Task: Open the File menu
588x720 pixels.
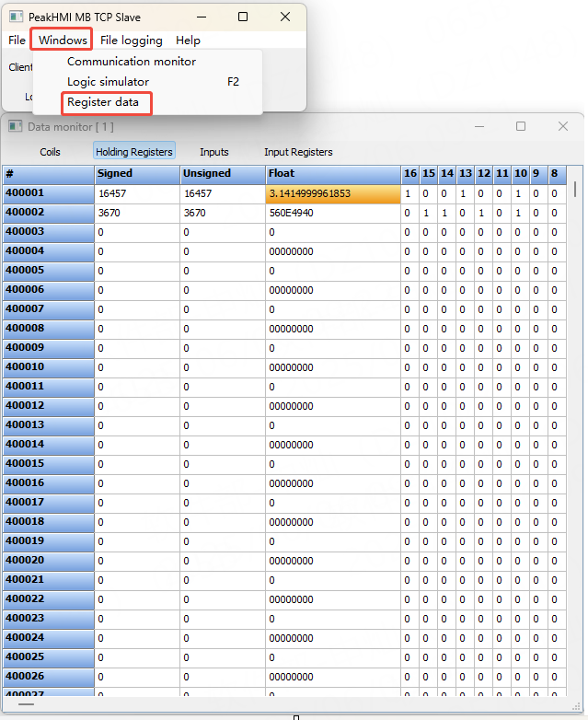Action: click(17, 40)
